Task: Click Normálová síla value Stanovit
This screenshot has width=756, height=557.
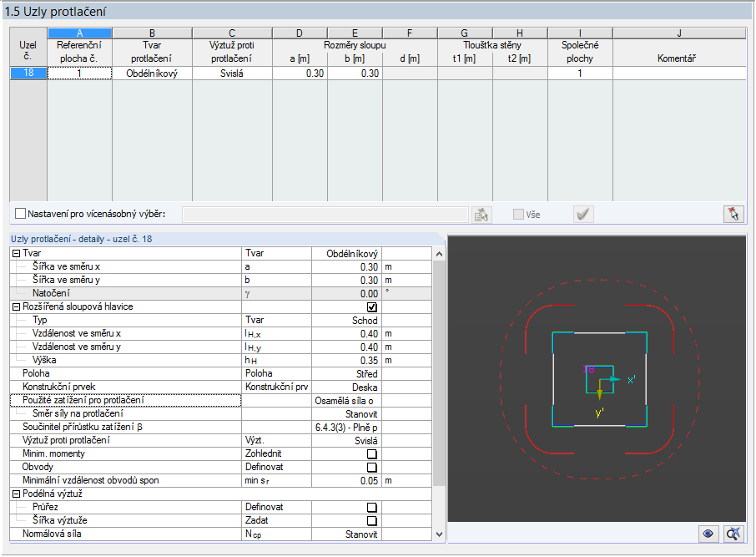Action: tap(346, 534)
